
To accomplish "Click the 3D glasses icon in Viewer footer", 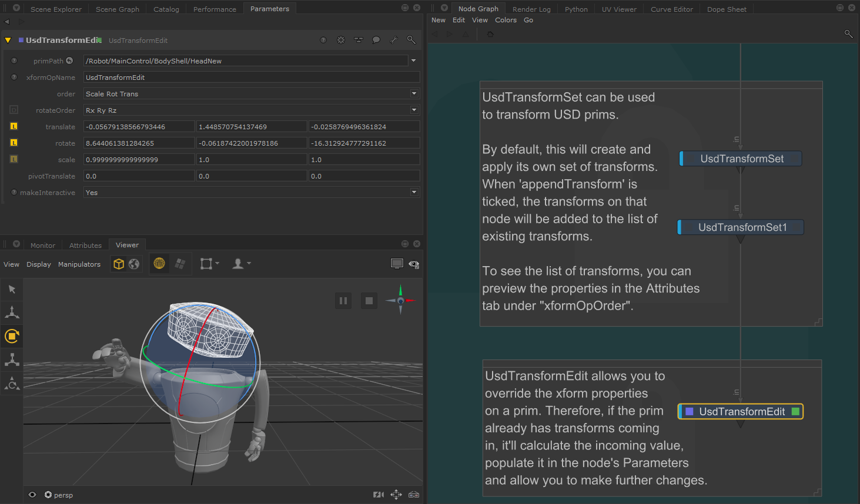I will 414,495.
